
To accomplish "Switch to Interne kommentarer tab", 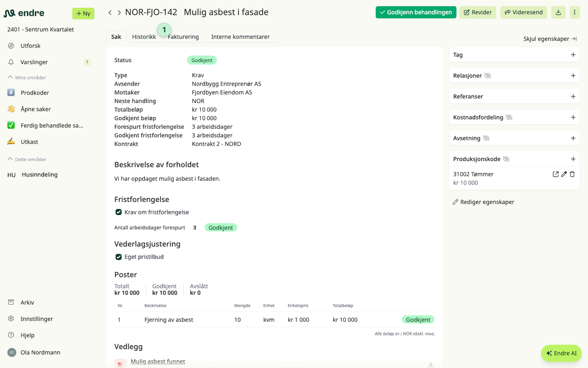I will tap(240, 37).
